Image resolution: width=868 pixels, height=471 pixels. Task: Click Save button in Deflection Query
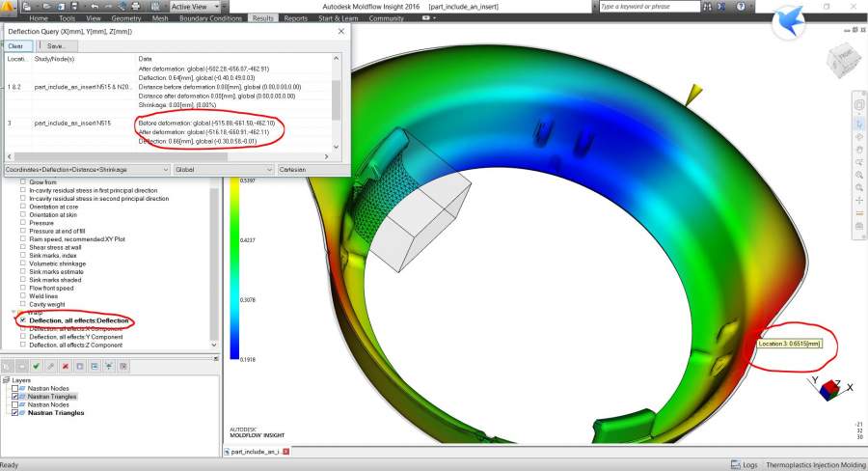click(56, 46)
